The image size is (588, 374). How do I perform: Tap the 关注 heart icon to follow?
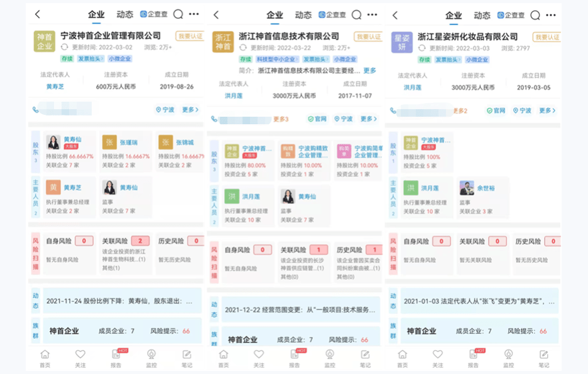pos(80,356)
